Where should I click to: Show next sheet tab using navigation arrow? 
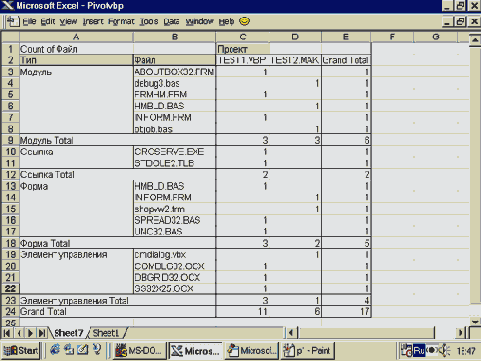pyautogui.click(x=30, y=333)
